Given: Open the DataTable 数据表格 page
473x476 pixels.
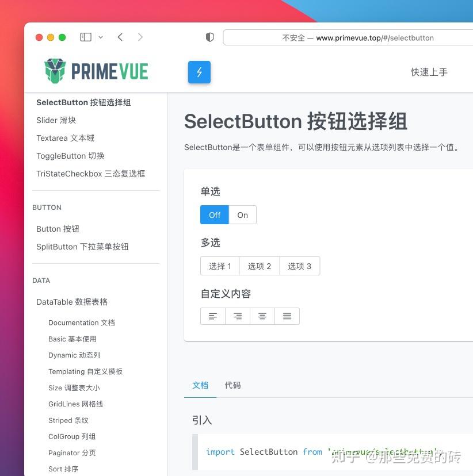Looking at the screenshot, I should pyautogui.click(x=73, y=301).
